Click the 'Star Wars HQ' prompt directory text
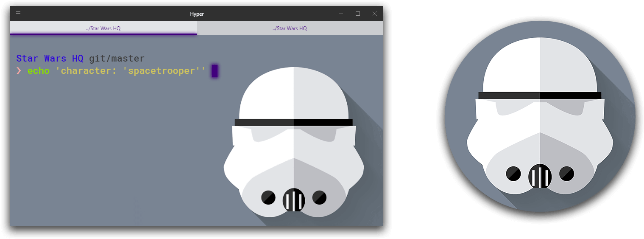The image size is (644, 239). coord(50,59)
